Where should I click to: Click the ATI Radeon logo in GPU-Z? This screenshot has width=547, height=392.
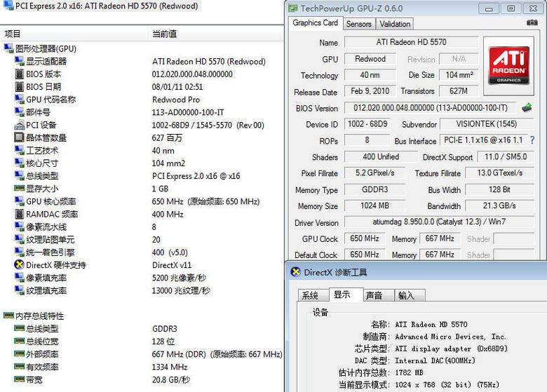508,66
